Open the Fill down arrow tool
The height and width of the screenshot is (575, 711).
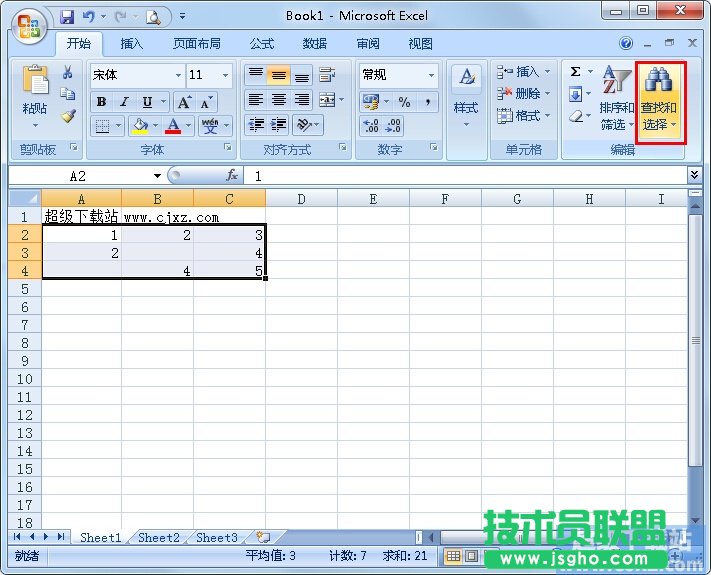(x=575, y=94)
